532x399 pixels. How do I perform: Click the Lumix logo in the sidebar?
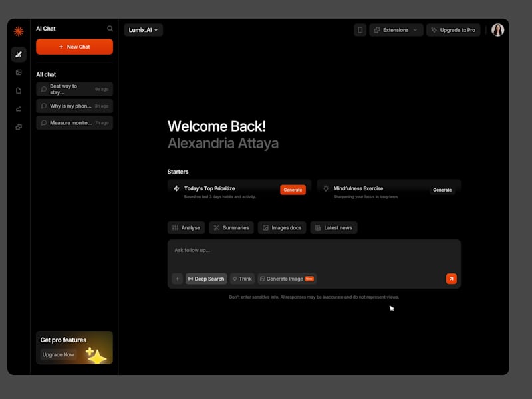point(18,30)
